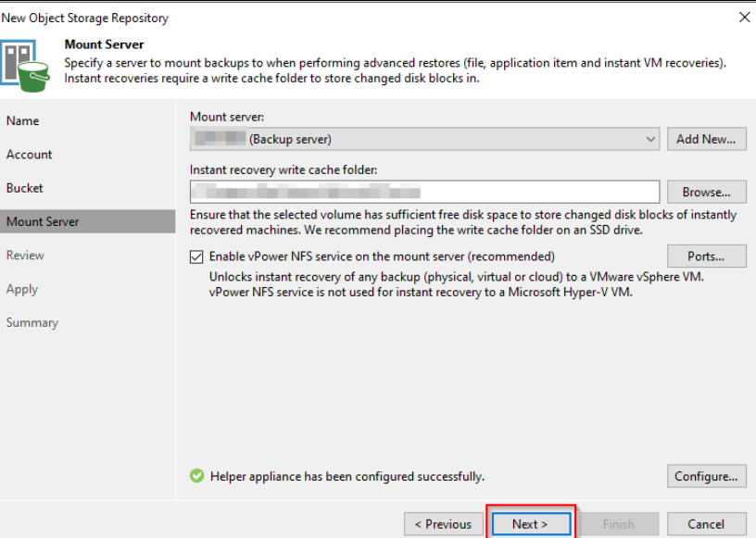This screenshot has width=756, height=538.
Task: Click the instant recovery write cache folder field
Action: coord(424,192)
